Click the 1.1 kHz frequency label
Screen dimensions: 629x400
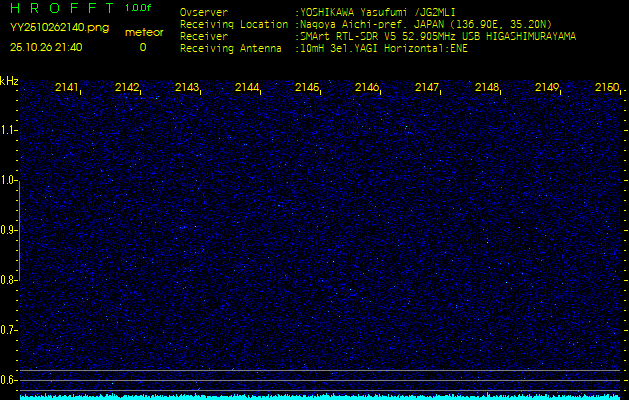9,130
